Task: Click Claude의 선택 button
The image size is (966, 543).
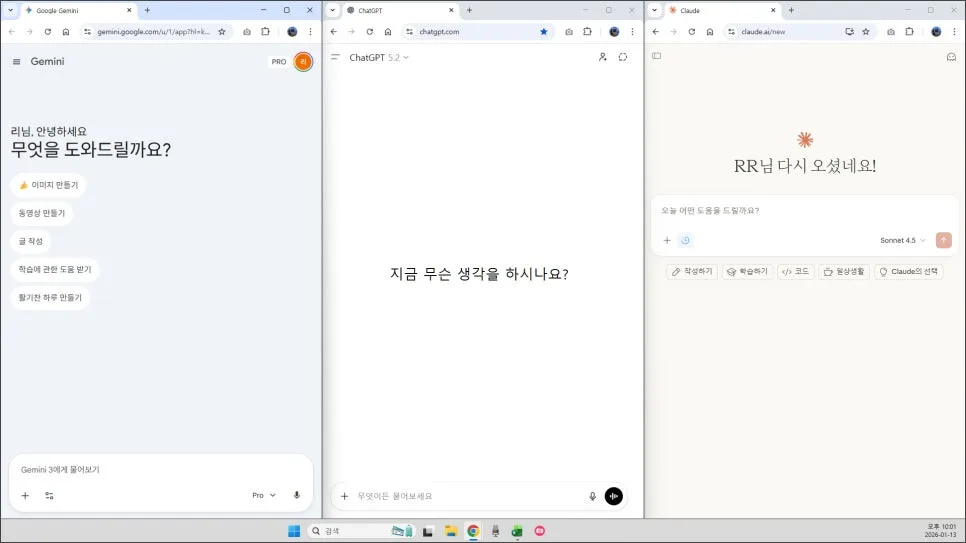Action: (x=909, y=272)
